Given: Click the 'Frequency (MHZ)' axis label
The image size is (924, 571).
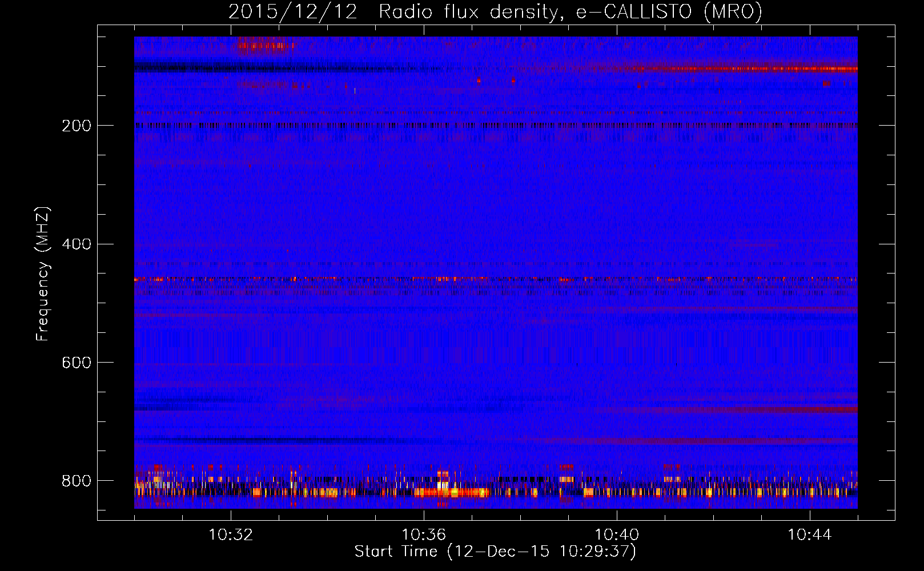Looking at the screenshot, I should click(42, 274).
